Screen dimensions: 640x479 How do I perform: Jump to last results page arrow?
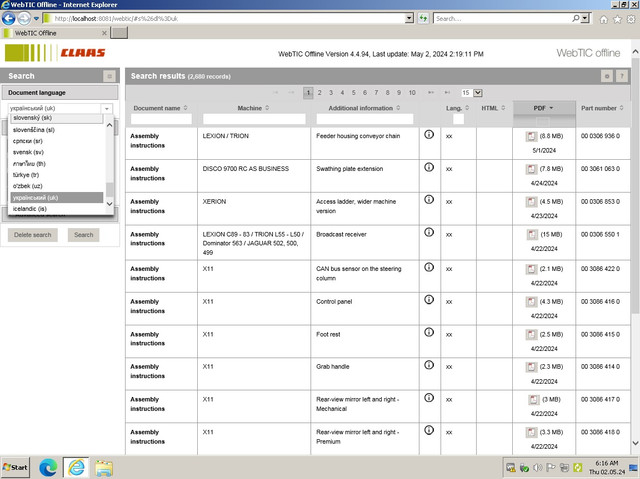[447, 93]
